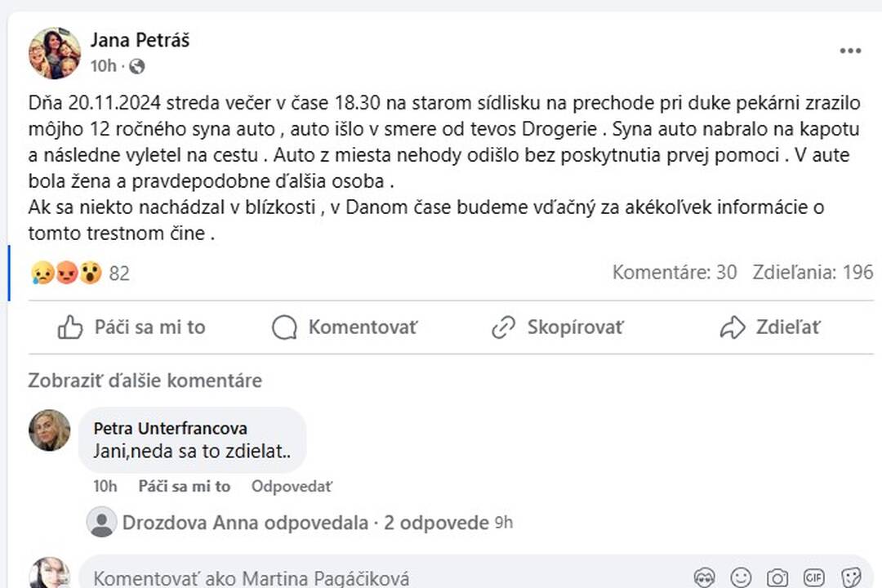Click the comment input field

click(367, 578)
